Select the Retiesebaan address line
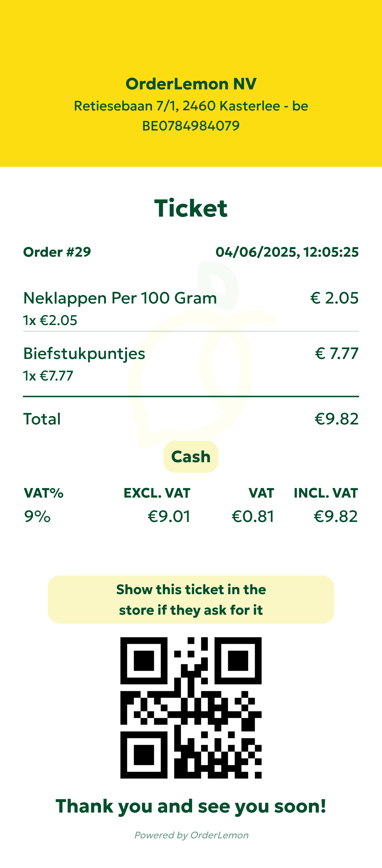Screen dimensions: 382x868 point(191,106)
